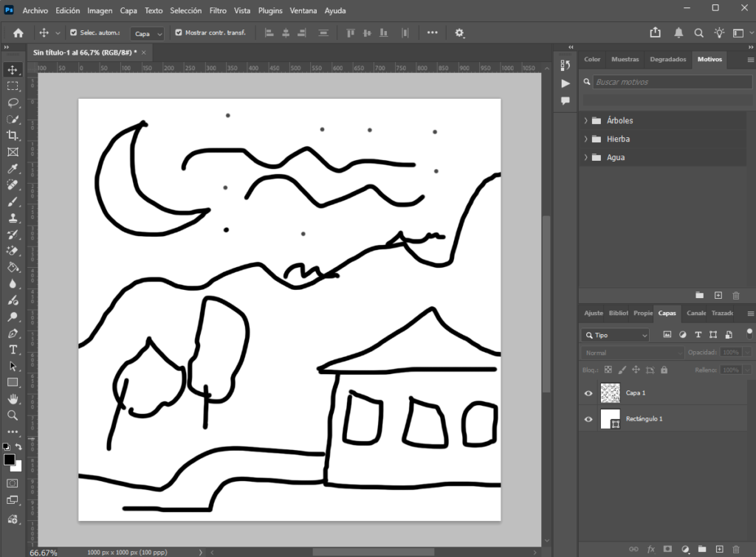The image size is (756, 557).
Task: Select the Horizontal Type tool
Action: click(13, 350)
